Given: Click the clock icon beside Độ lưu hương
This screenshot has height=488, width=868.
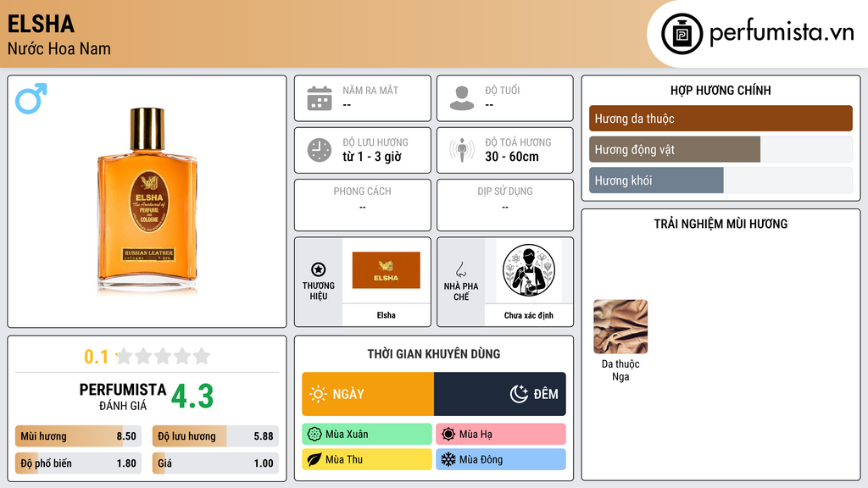Looking at the screenshot, I should point(320,150).
